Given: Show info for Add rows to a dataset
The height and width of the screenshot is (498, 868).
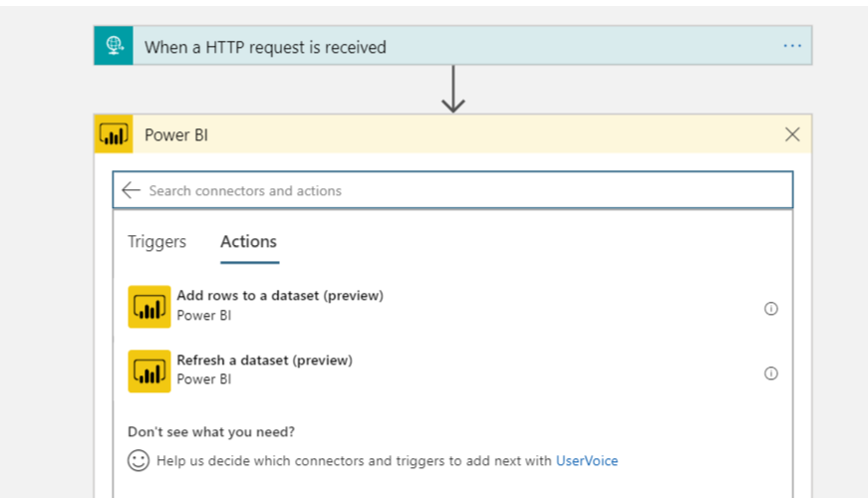Looking at the screenshot, I should (770, 309).
